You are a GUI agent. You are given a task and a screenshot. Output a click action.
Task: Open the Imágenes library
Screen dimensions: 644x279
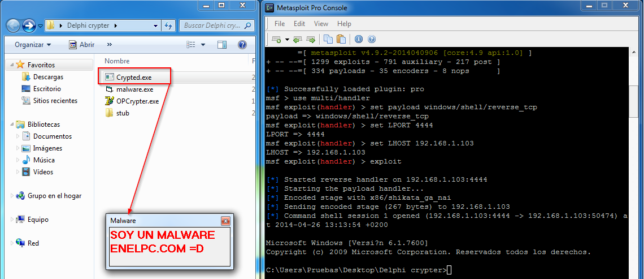47,148
